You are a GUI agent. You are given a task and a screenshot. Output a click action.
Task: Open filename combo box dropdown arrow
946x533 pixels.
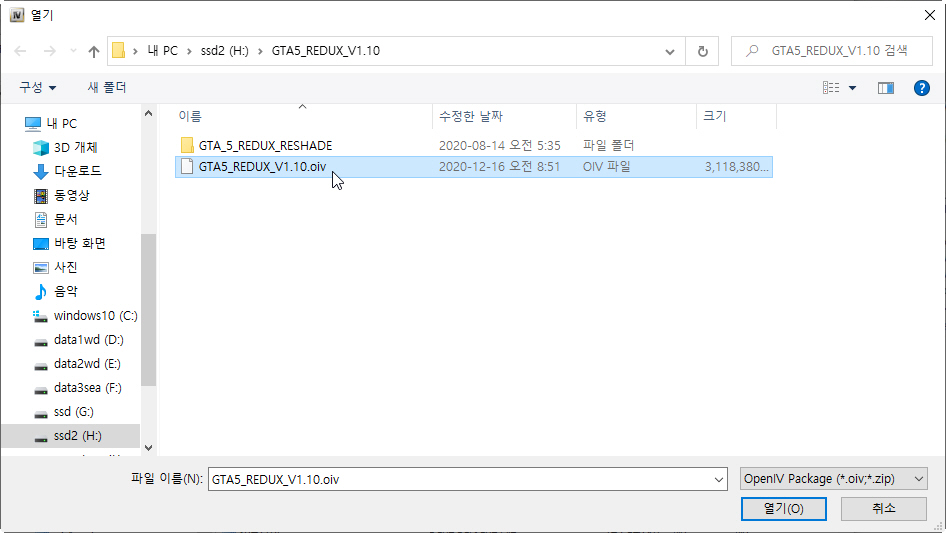tap(719, 479)
